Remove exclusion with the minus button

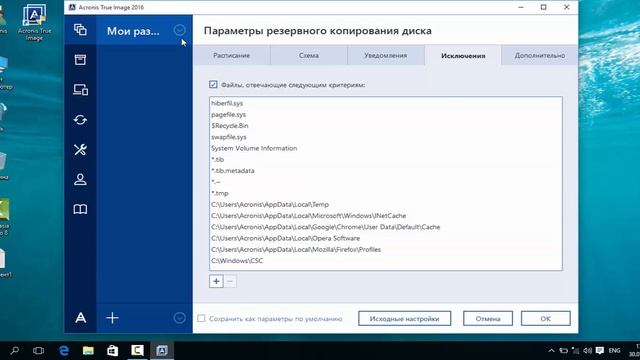(x=230, y=281)
